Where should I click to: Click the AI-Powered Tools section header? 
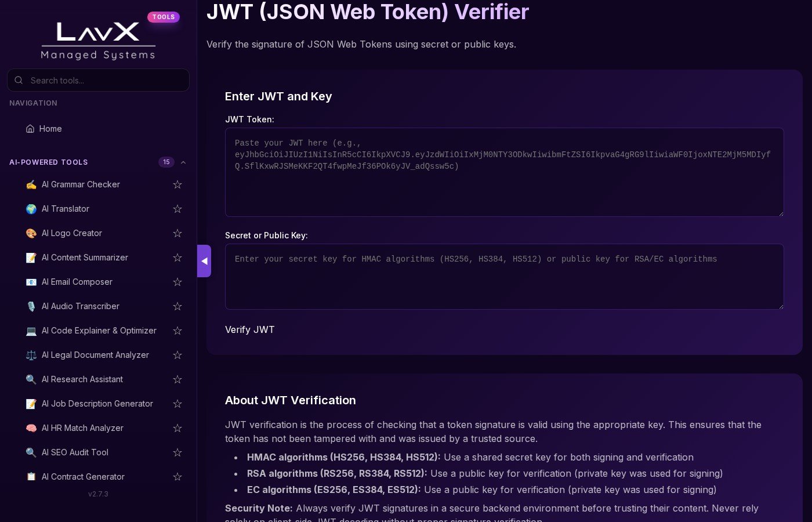49,162
